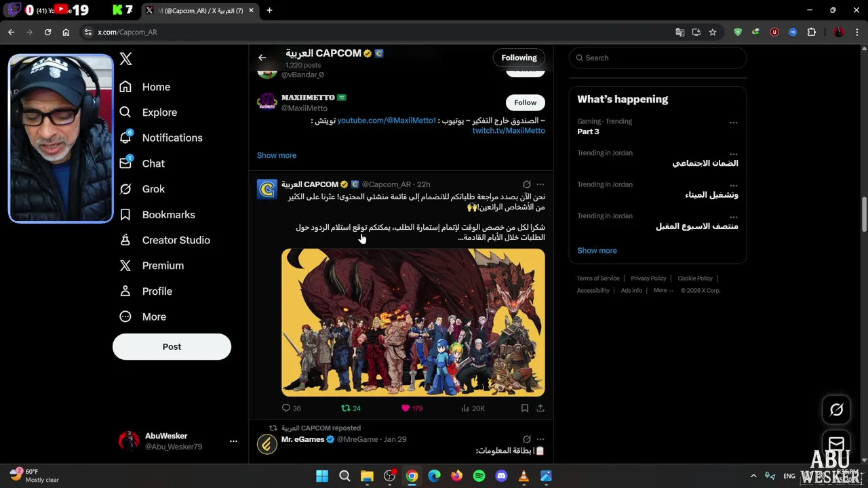This screenshot has height=488, width=868.
Task: Bookmark the Capcom tweet
Action: [x=524, y=408]
